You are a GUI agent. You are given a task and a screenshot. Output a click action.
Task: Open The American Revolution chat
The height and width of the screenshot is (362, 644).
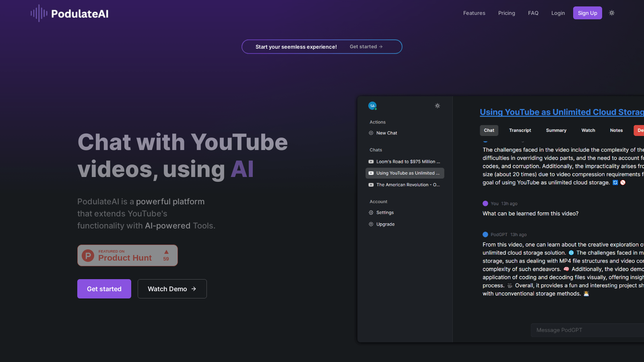point(405,185)
